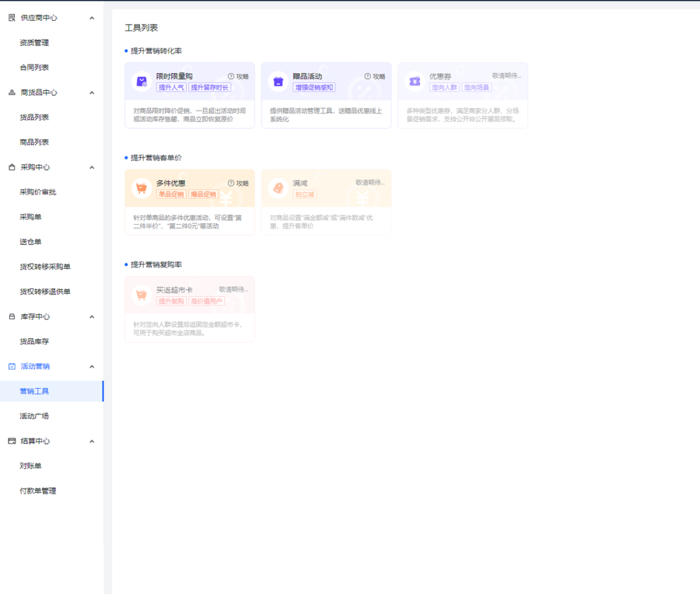Select 货权转移退供单 in the sidebar
Image resolution: width=700 pixels, height=594 pixels.
(45, 292)
